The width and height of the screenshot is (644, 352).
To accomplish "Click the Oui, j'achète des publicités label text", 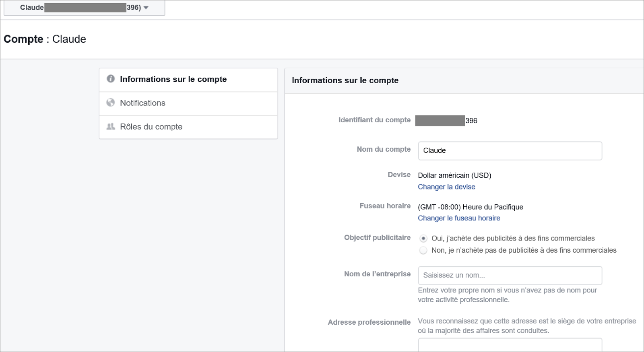I will [x=513, y=239].
